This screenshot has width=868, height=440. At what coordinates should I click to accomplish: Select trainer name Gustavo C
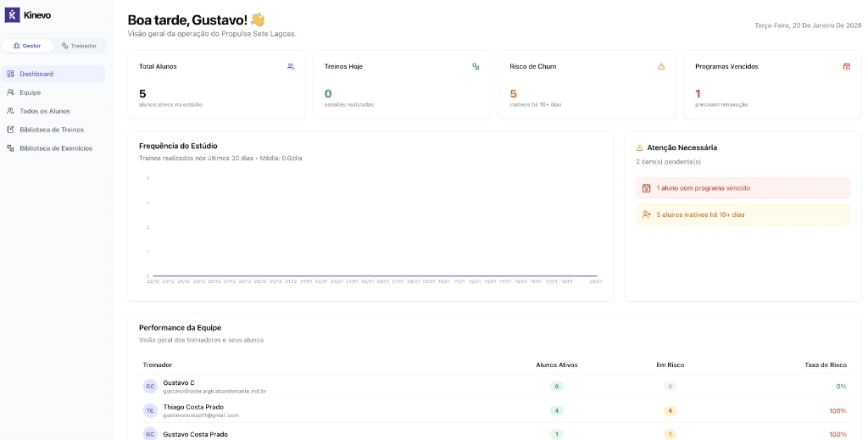pos(179,383)
